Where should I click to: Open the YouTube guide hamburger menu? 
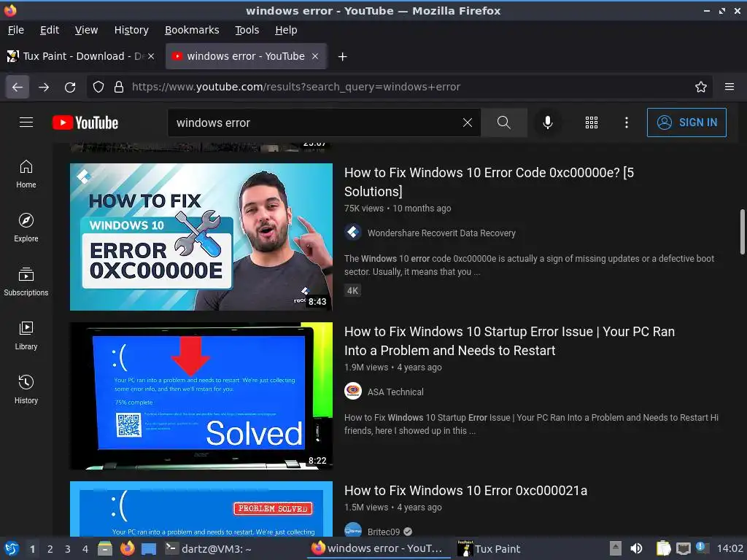(x=26, y=122)
